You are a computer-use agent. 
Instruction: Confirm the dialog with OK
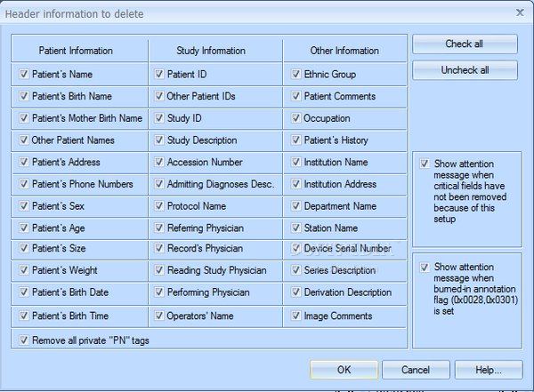point(344,370)
